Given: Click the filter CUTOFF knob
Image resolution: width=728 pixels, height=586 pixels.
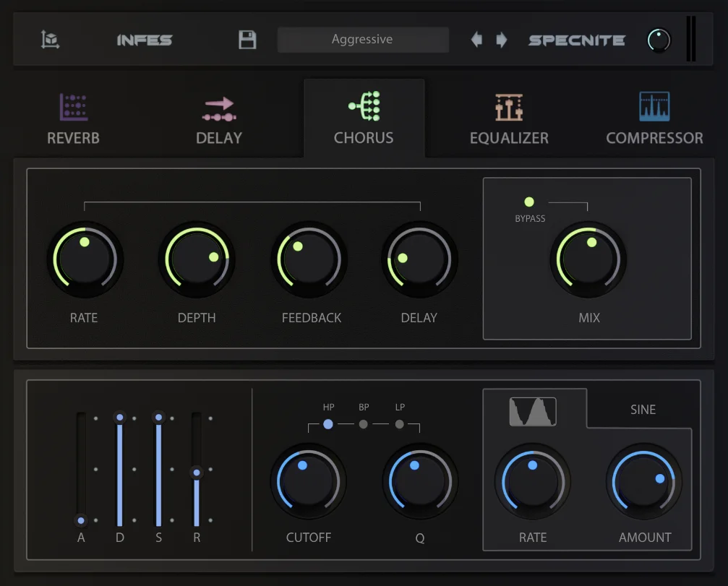Looking at the screenshot, I should tap(309, 481).
